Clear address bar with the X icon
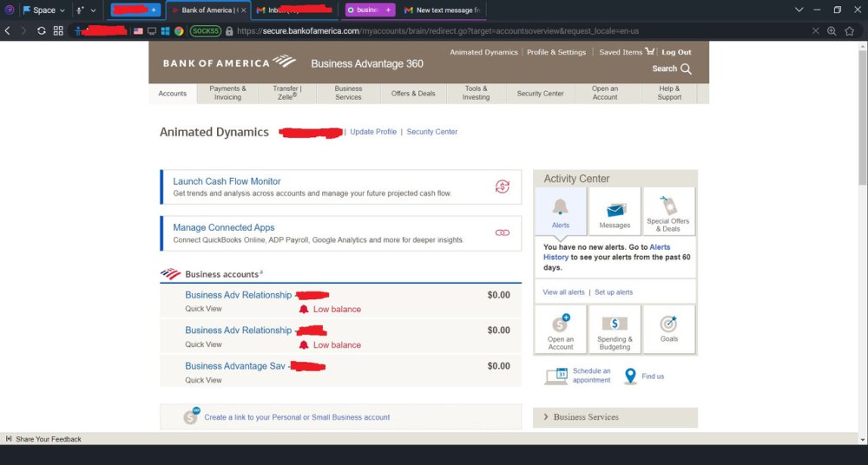Screen dimensions: 868x465 point(815,31)
